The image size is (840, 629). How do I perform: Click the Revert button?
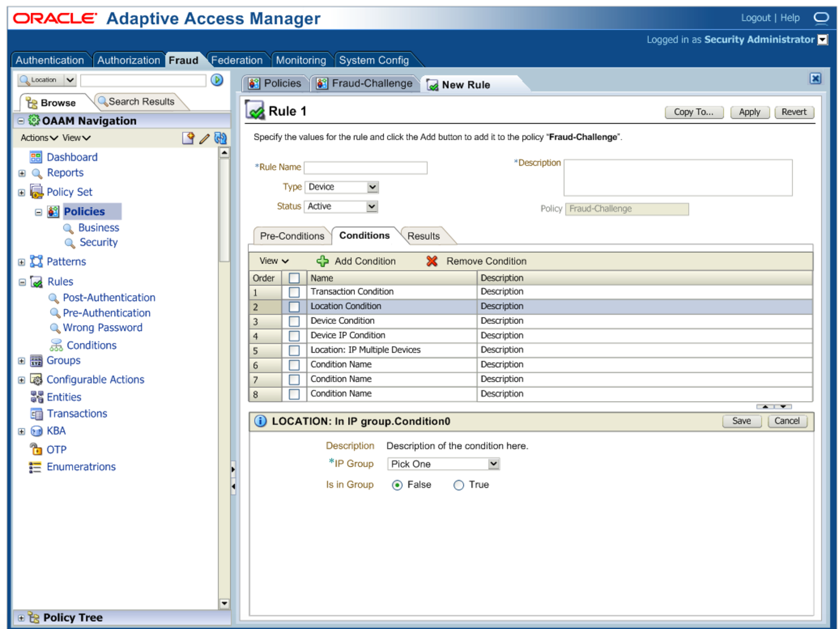click(794, 112)
